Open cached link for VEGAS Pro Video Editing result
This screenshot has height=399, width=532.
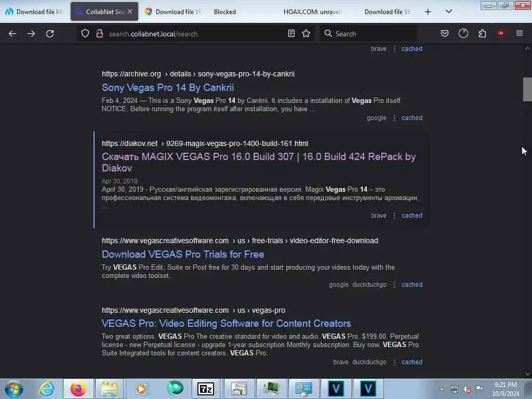412,362
